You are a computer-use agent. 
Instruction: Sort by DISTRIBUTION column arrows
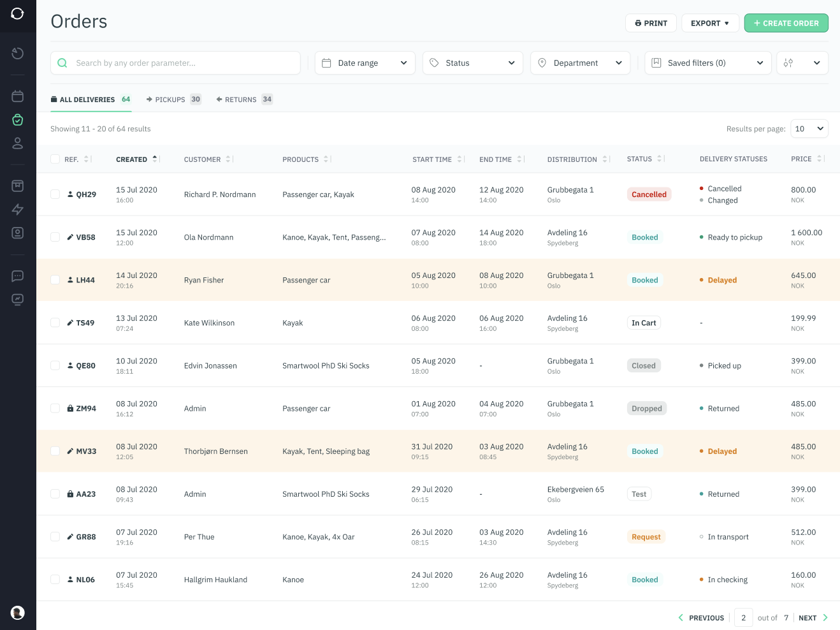605,159
